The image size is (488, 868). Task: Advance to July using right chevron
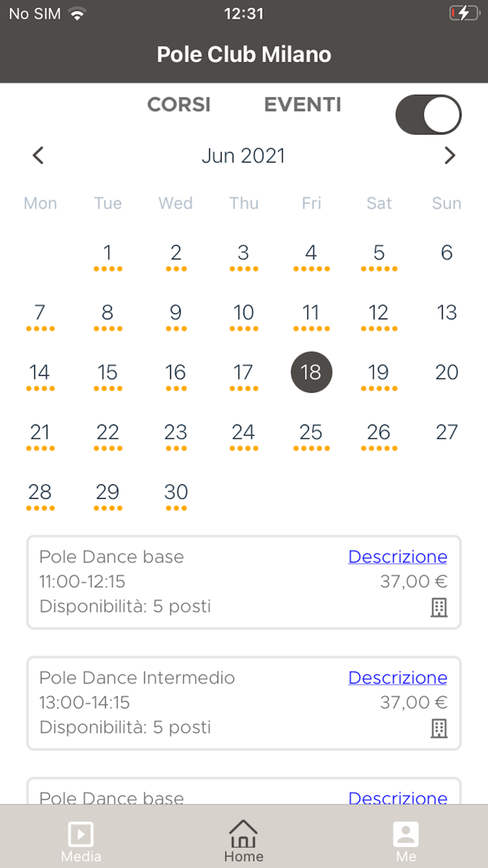(x=450, y=155)
